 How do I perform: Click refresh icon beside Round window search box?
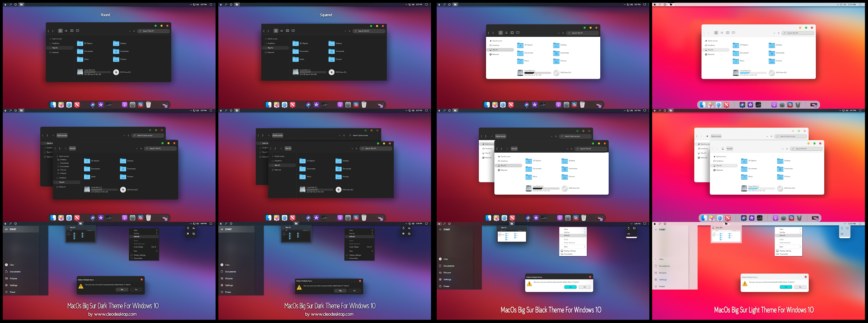pyautogui.click(x=134, y=31)
